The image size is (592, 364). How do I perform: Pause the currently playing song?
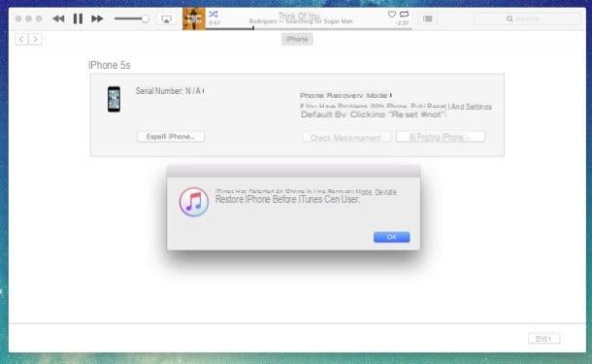coord(78,18)
